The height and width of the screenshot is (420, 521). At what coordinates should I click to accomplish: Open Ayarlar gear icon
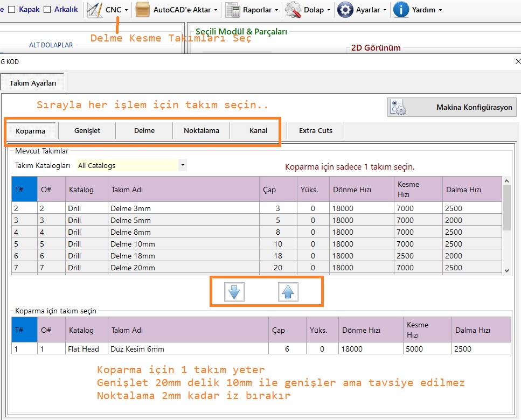pyautogui.click(x=345, y=10)
